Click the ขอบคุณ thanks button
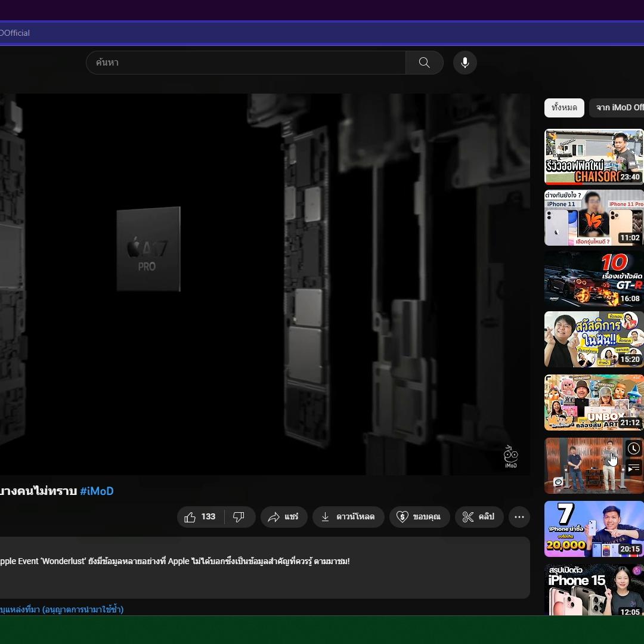Viewport: 644px width, 644px height. pyautogui.click(x=419, y=516)
